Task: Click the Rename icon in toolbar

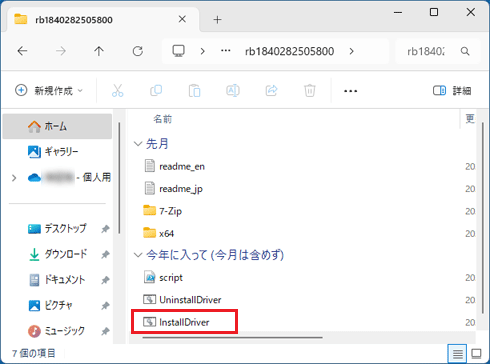Action: pyautogui.click(x=233, y=90)
